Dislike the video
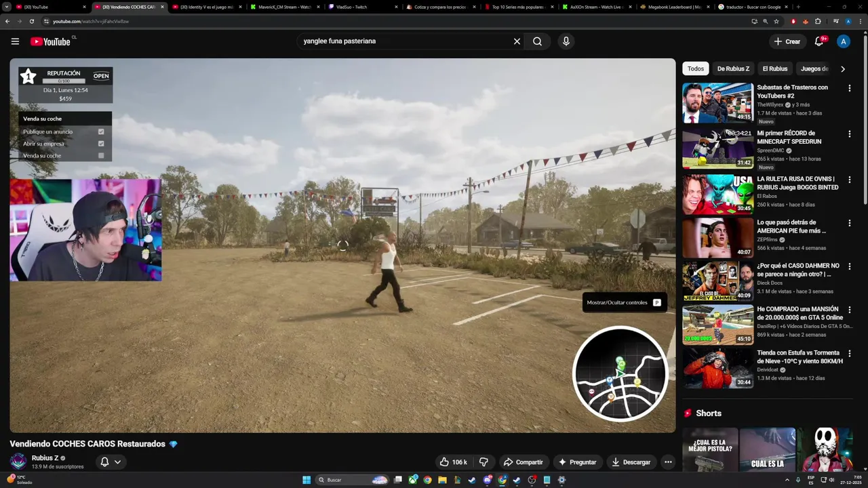This screenshot has width=868, height=488. coord(484,462)
